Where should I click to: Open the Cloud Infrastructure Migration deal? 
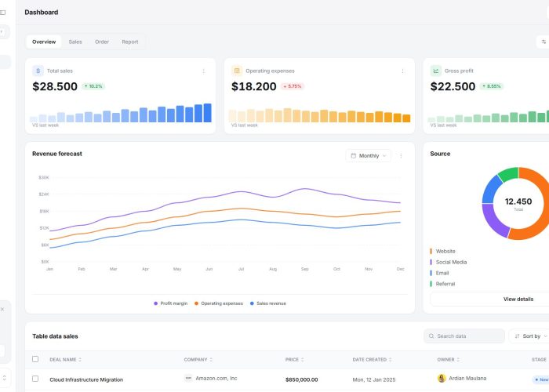(x=86, y=379)
